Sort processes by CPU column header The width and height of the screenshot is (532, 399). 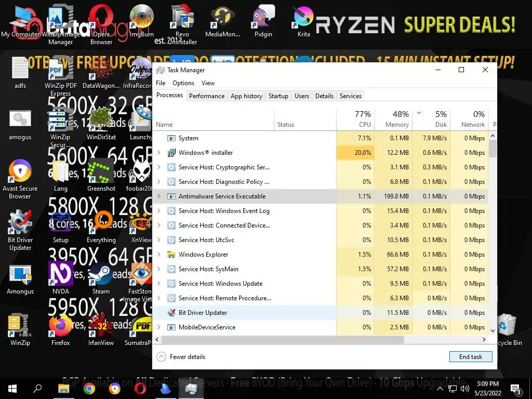[x=355, y=119]
